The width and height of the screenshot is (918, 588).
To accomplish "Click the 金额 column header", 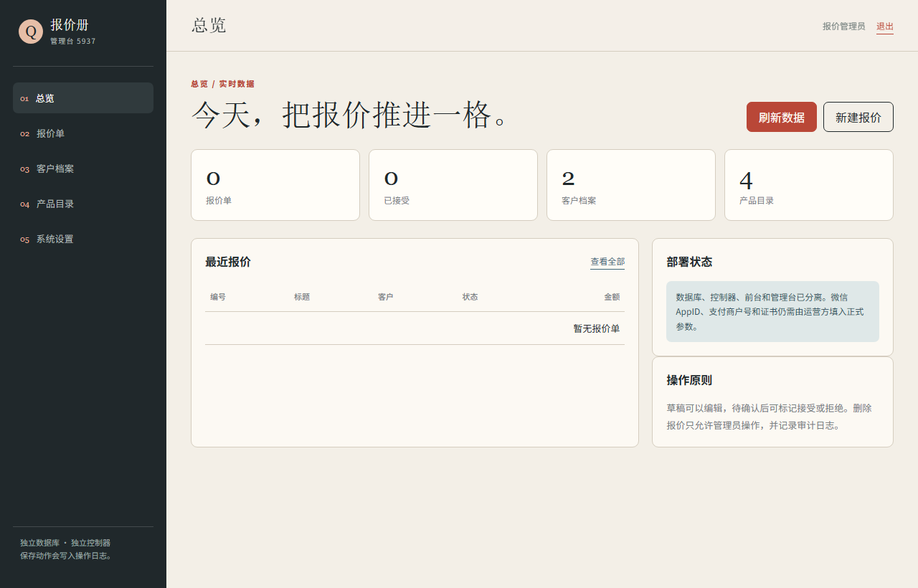I will pos(612,297).
